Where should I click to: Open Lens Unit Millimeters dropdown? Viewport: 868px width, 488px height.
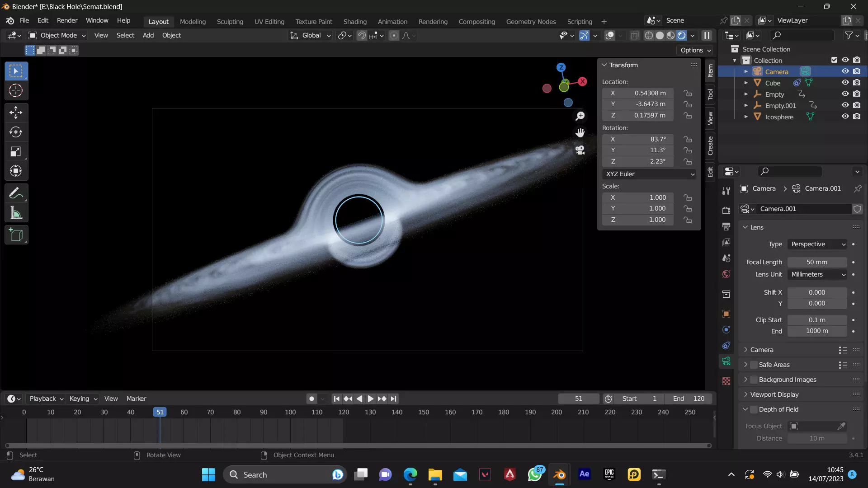[x=817, y=274]
